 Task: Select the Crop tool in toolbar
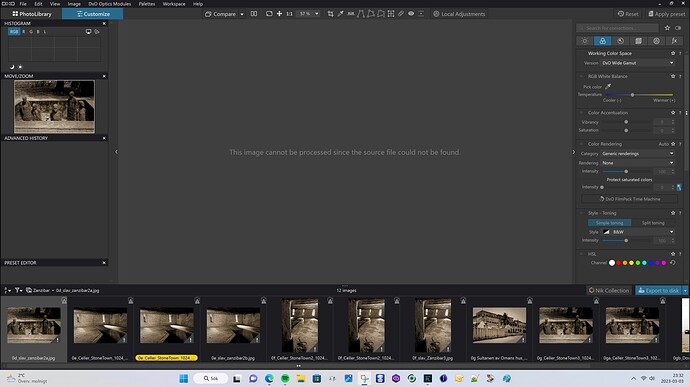tap(330, 14)
